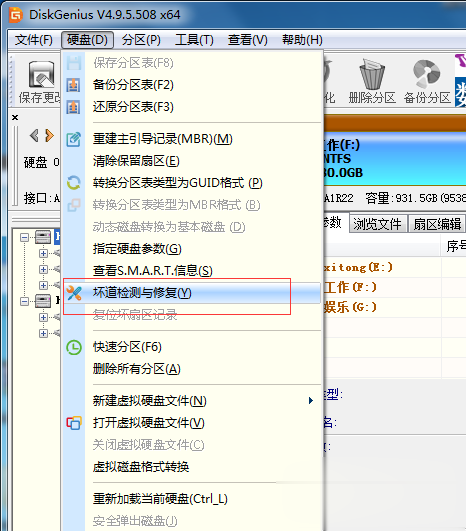Click 坏道检测与修复(Y) menu item
Image resolution: width=466 pixels, height=531 pixels.
coord(192,293)
